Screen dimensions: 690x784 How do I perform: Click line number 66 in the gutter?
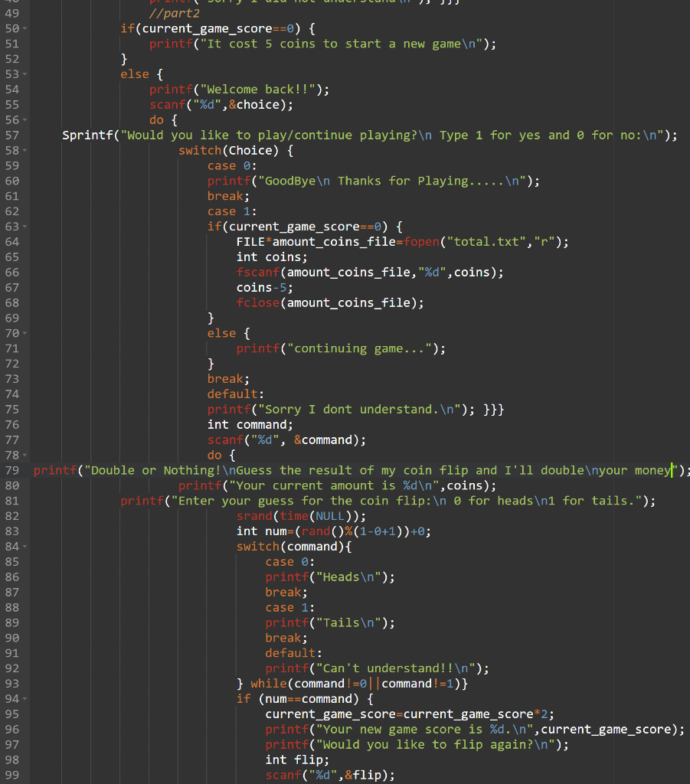(x=12, y=273)
